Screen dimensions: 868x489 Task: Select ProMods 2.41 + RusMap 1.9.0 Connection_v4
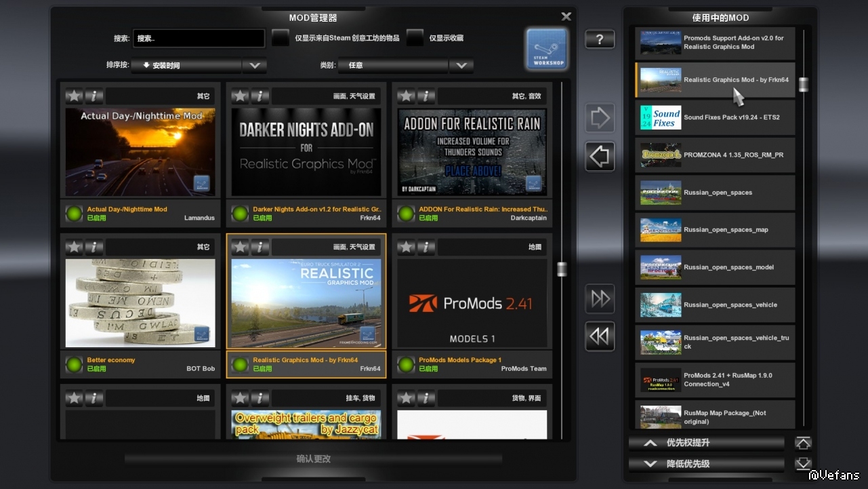(715, 380)
